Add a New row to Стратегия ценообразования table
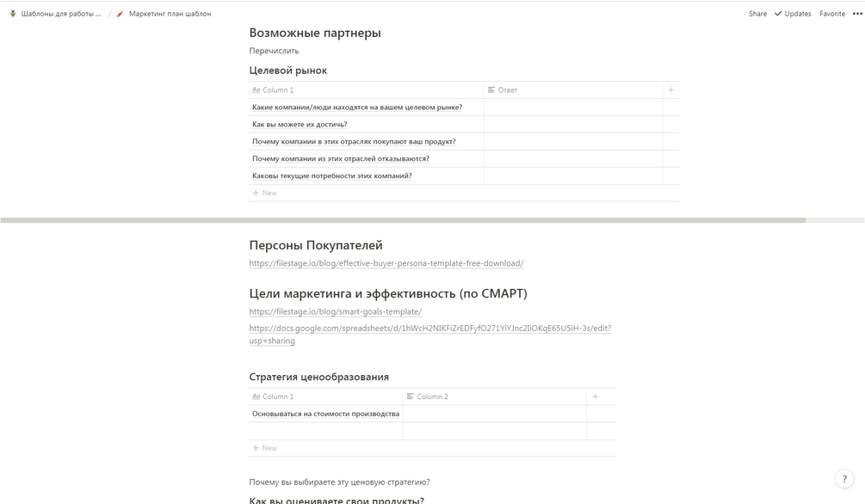The height and width of the screenshot is (504, 865). pos(432,448)
